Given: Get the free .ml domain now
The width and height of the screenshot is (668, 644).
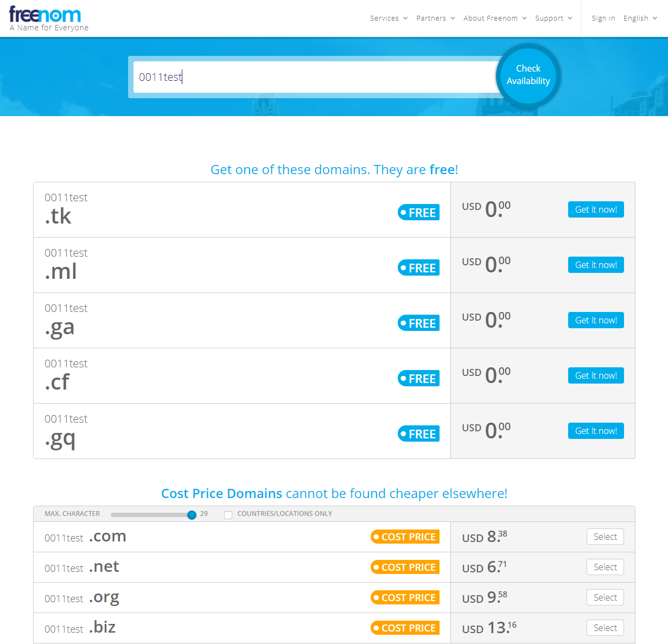Looking at the screenshot, I should click(x=596, y=265).
